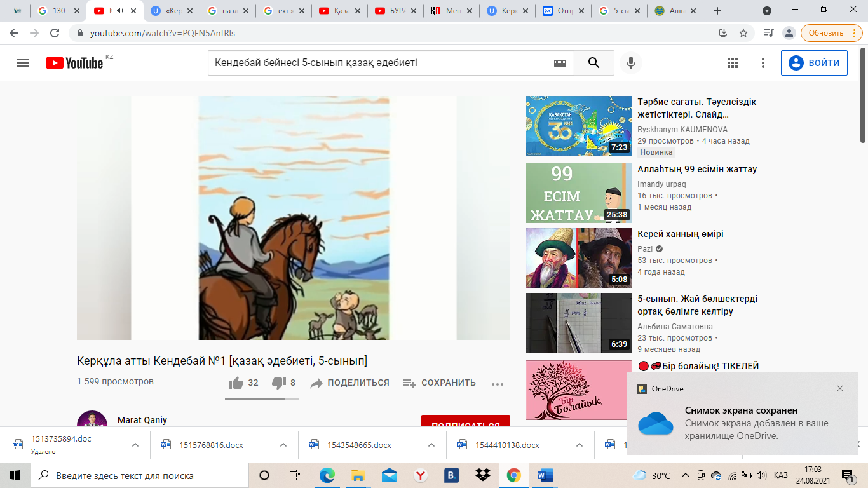Open Word from taskbar
This screenshot has height=488, width=868.
click(x=545, y=475)
